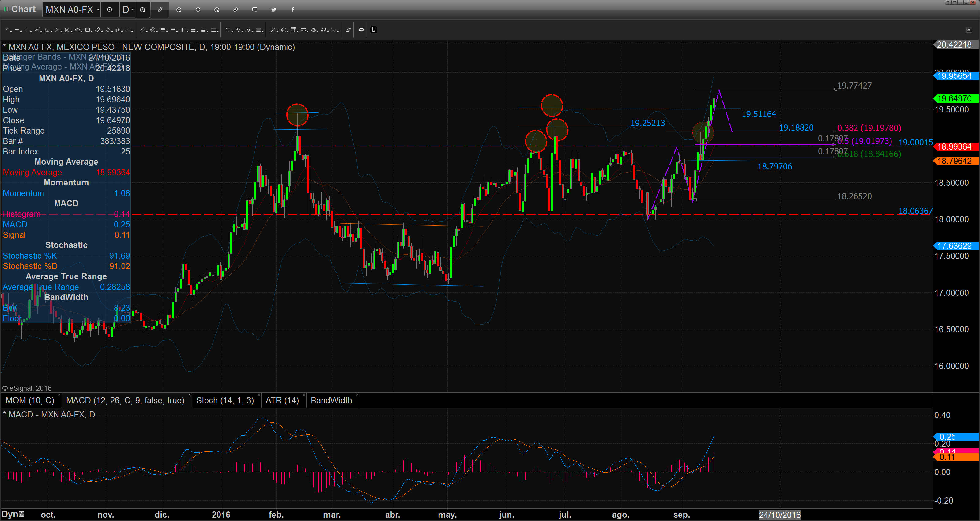Click the 19.25213 level label
980x521 pixels.
click(647, 123)
